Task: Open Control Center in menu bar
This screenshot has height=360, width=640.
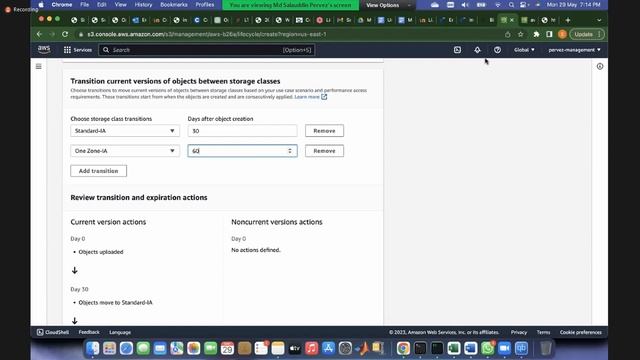Action: [524, 5]
